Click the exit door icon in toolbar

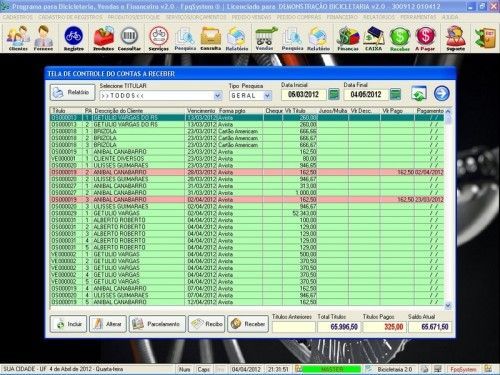485,38
